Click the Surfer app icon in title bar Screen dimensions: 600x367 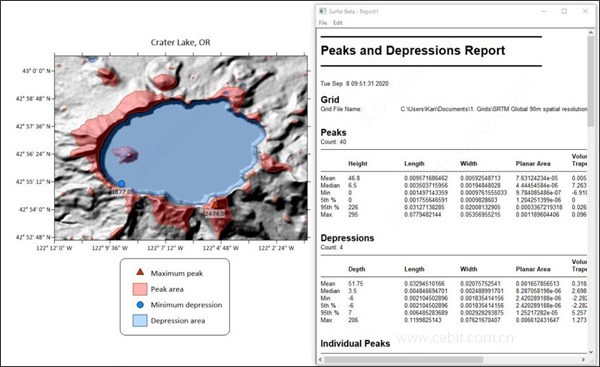[x=323, y=11]
